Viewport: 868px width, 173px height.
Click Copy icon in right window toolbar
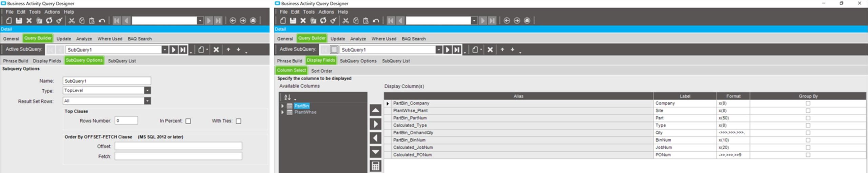coord(356,21)
